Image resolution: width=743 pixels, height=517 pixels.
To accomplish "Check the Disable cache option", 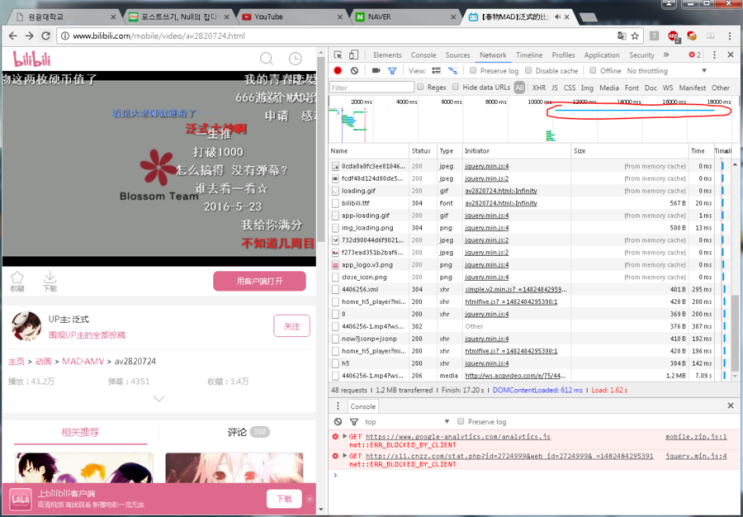I will [528, 71].
